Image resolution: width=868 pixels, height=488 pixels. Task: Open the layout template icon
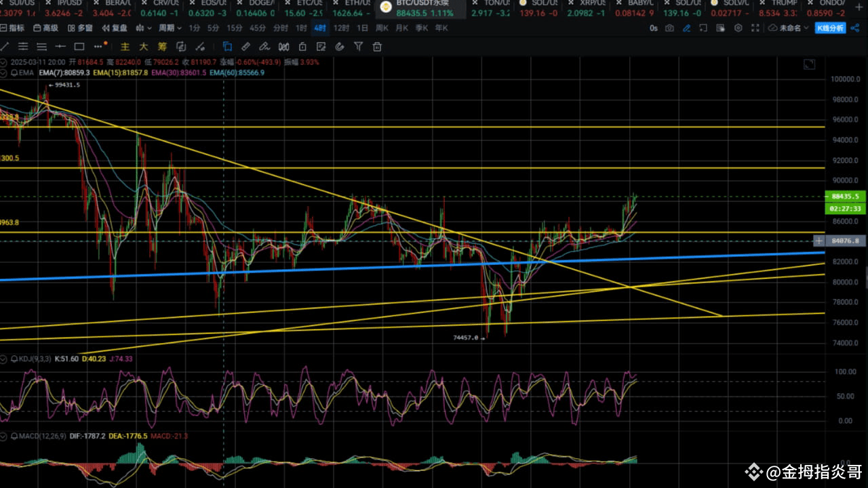coord(720,28)
